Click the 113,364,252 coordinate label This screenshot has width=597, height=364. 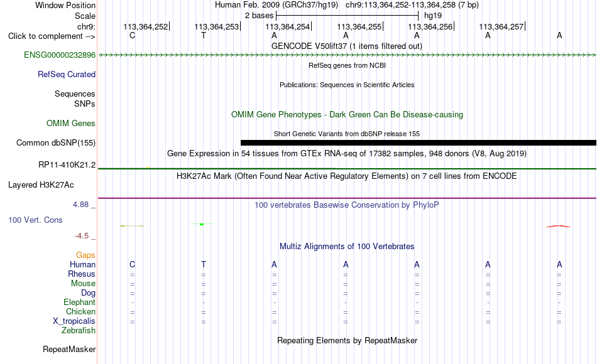(145, 26)
